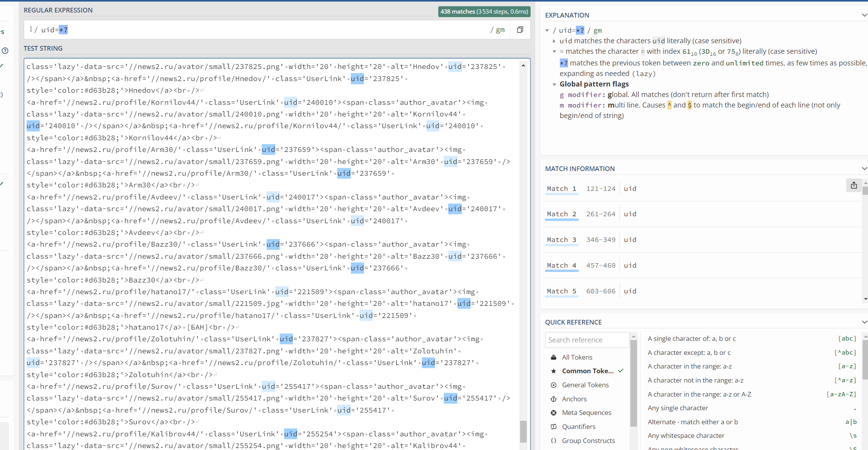Click the reference categories scrollbar

pyautogui.click(x=633, y=383)
